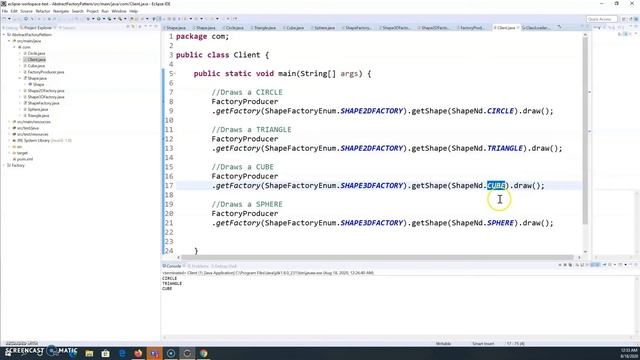Image resolution: width=640 pixels, height=360 pixels.
Task: Open the Search menu
Action: 78,11
